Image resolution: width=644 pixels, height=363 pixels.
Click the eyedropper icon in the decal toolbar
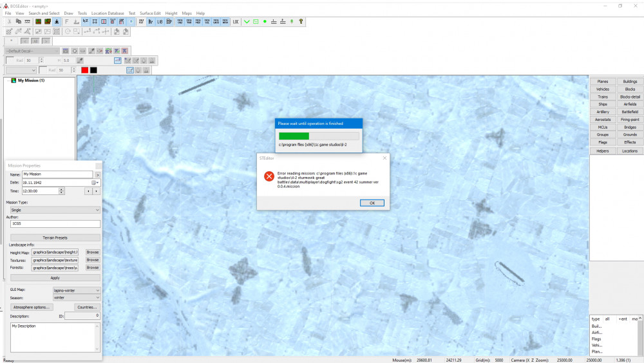[91, 51]
